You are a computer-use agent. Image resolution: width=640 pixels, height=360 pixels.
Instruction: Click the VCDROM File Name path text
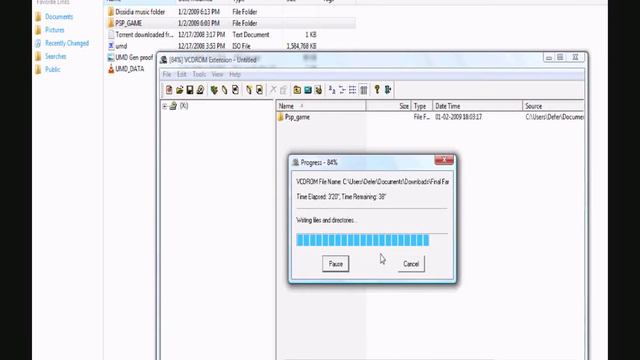click(x=373, y=182)
